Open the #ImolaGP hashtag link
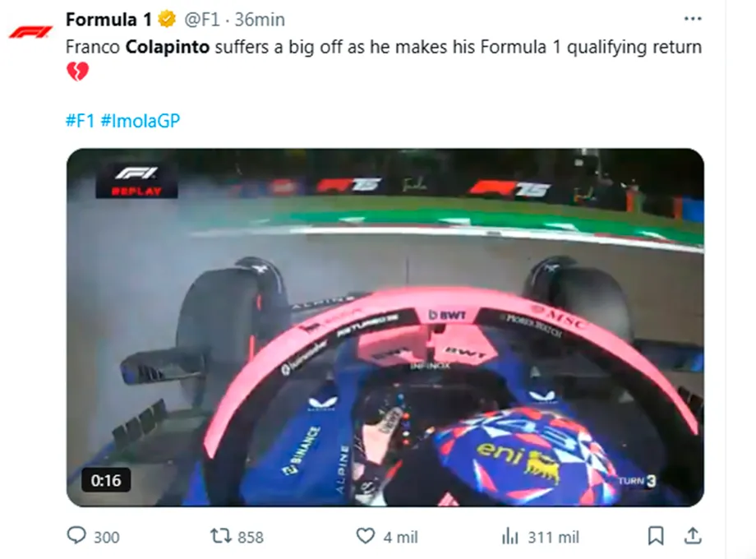This screenshot has width=756, height=559. 141,121
